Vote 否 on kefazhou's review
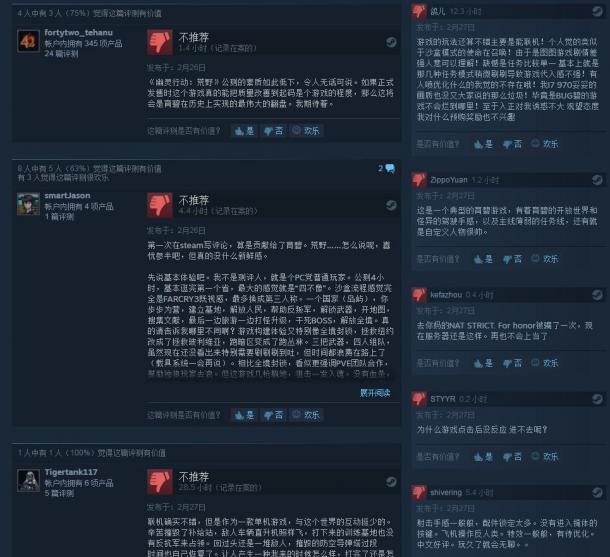 coord(512,363)
